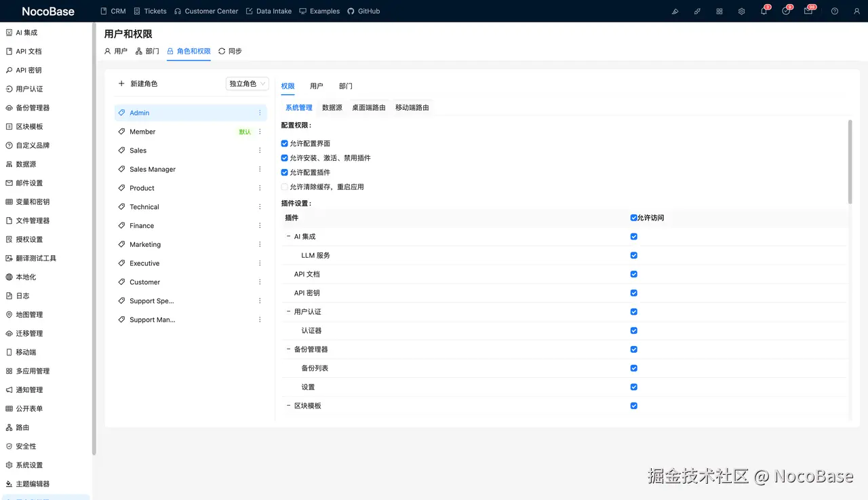Click the 安全性 shield icon in sidebar
The width and height of the screenshot is (868, 500).
point(9,446)
